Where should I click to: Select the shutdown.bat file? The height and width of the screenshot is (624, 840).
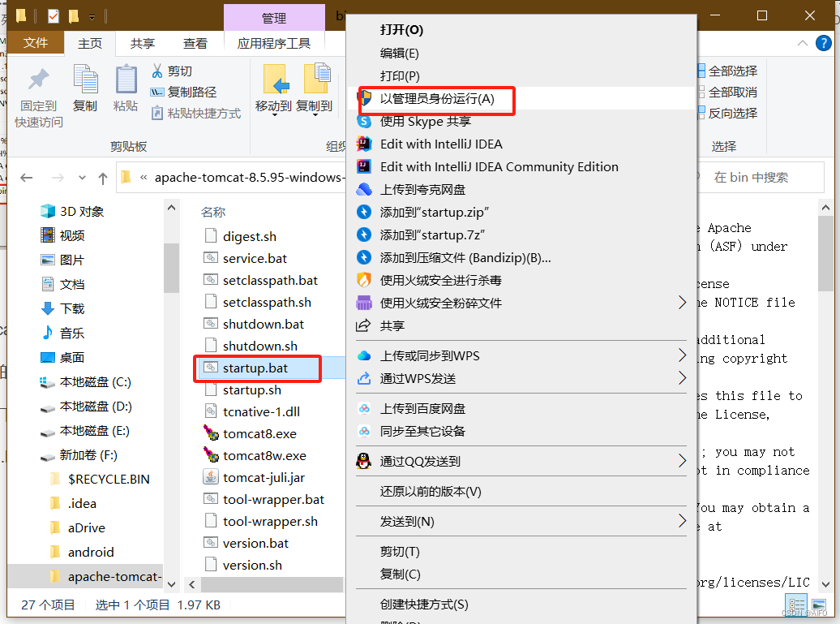[263, 324]
